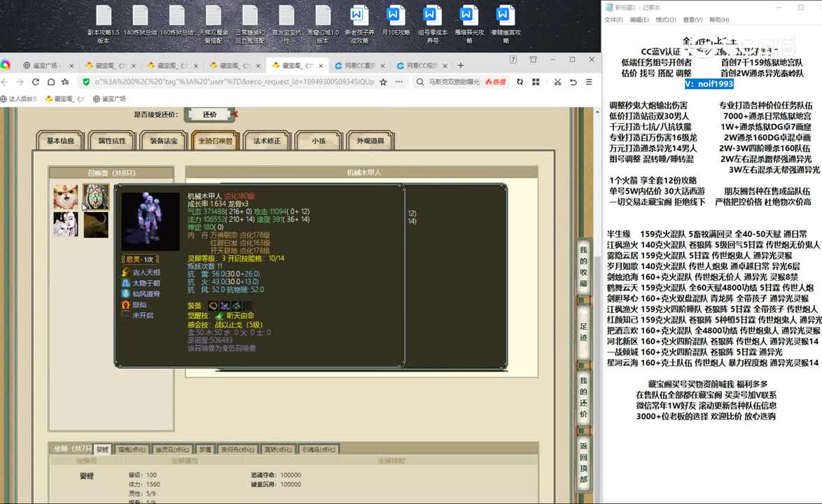The width and height of the screenshot is (822, 504).
Task: Open desktop document 组号零成本养号
Action: point(433,24)
